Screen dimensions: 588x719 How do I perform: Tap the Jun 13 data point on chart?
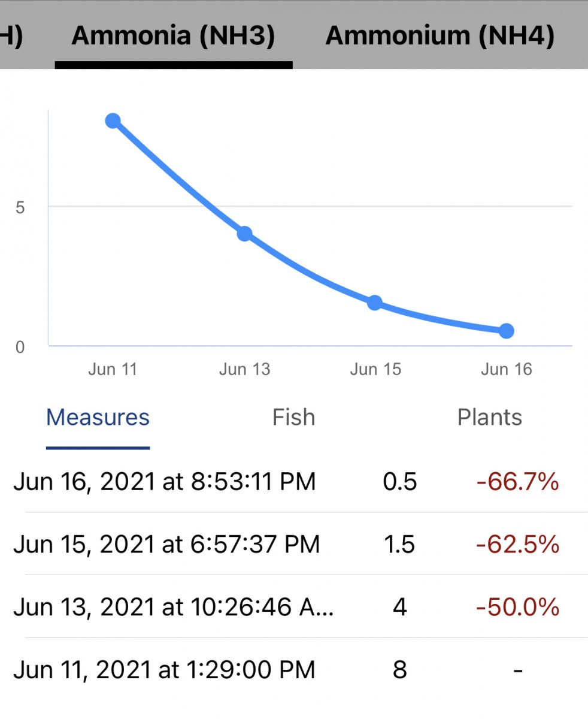[244, 233]
